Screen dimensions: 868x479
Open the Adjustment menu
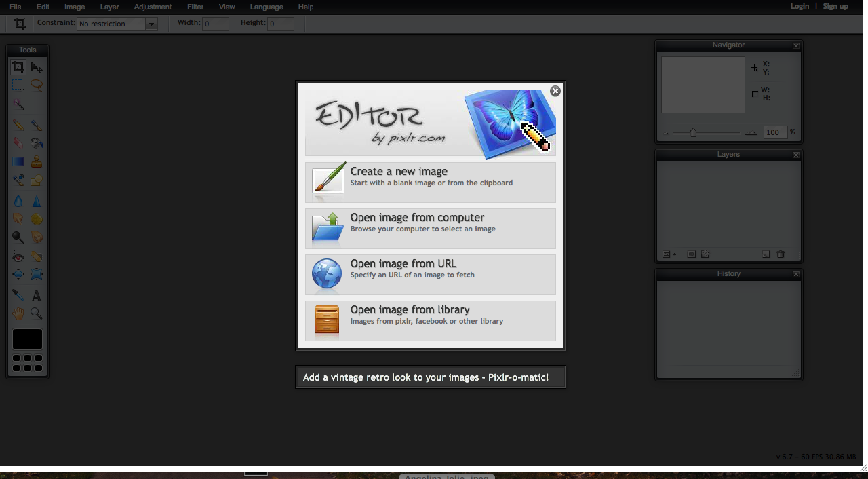(x=153, y=7)
